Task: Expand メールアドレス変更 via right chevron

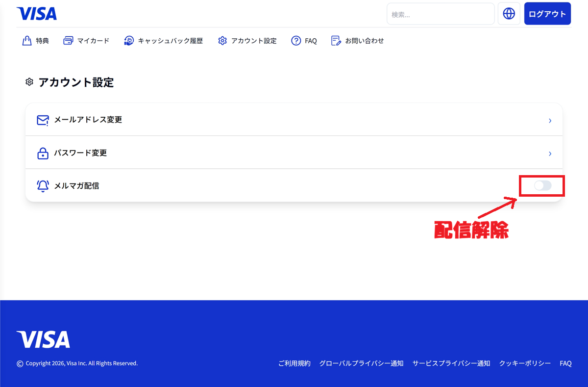Action: point(550,120)
